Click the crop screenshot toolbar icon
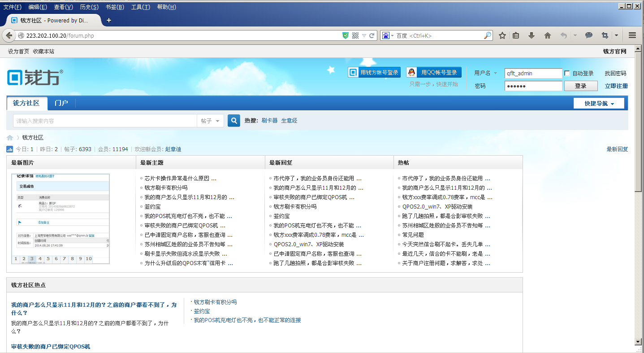 click(605, 35)
